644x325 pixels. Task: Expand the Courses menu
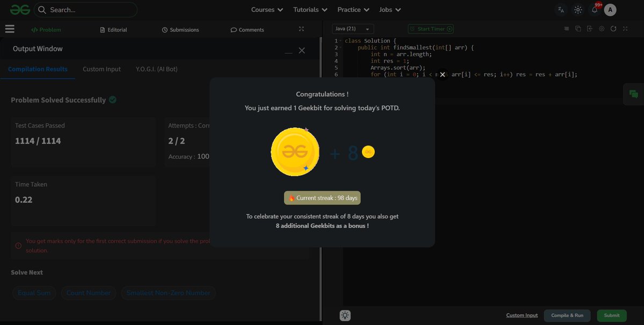click(x=267, y=10)
